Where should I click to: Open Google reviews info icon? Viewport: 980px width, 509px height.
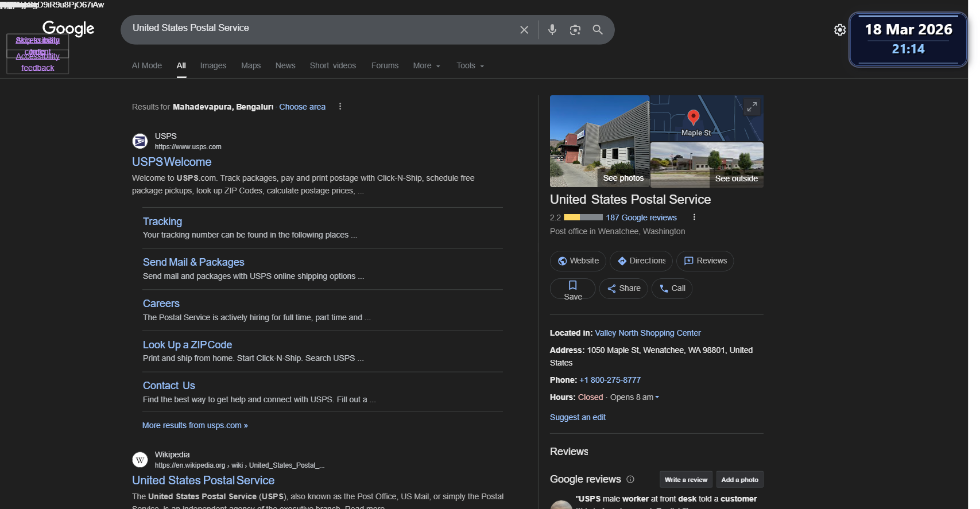coord(630,479)
